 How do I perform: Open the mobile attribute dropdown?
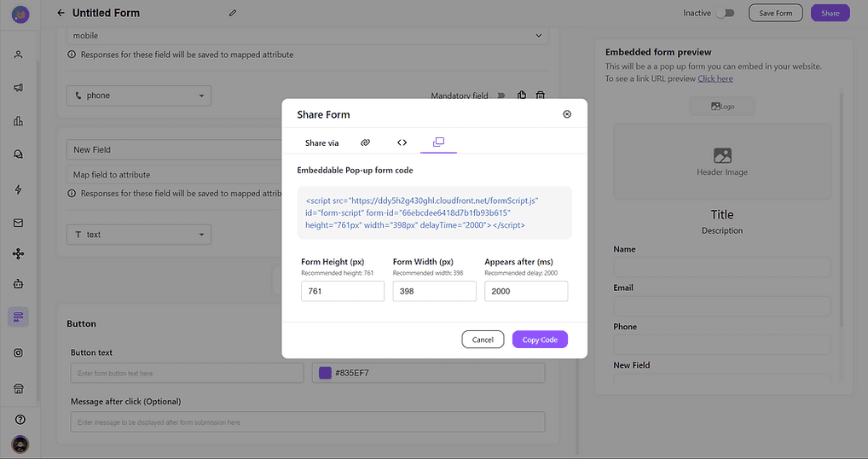pos(307,36)
